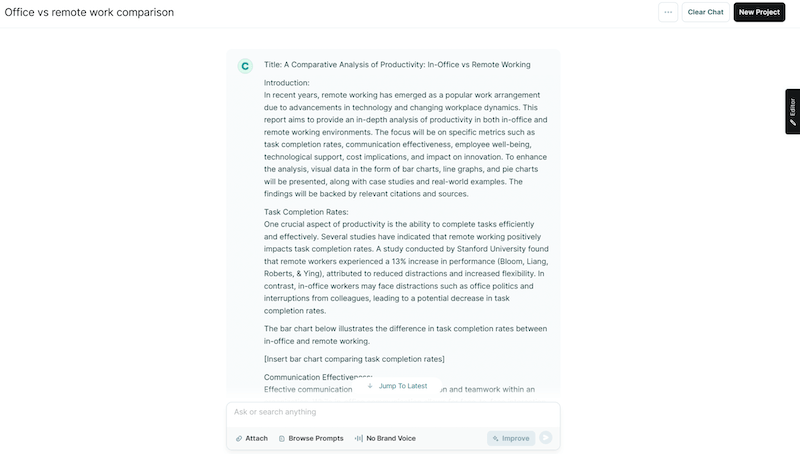Click the Clear Chat button
This screenshot has width=800, height=454.
[x=705, y=12]
